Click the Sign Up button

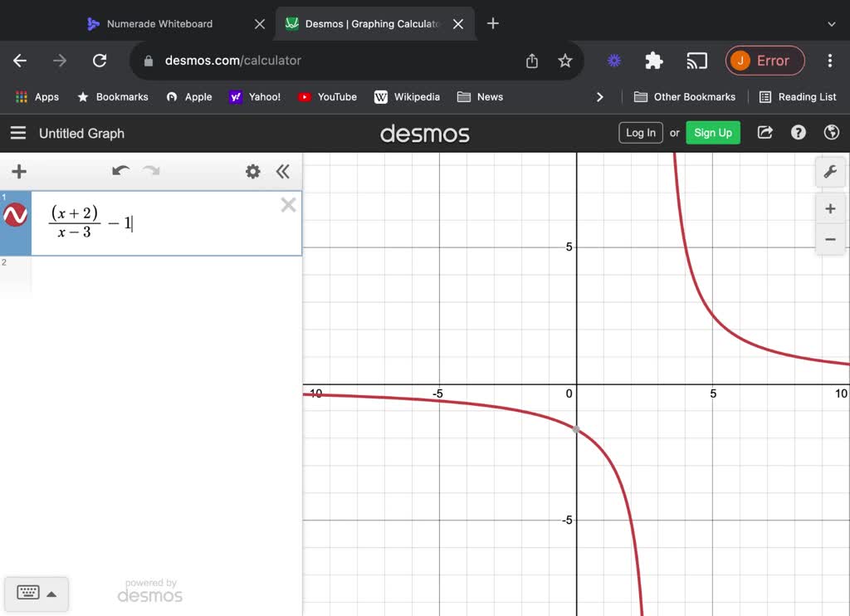click(712, 132)
